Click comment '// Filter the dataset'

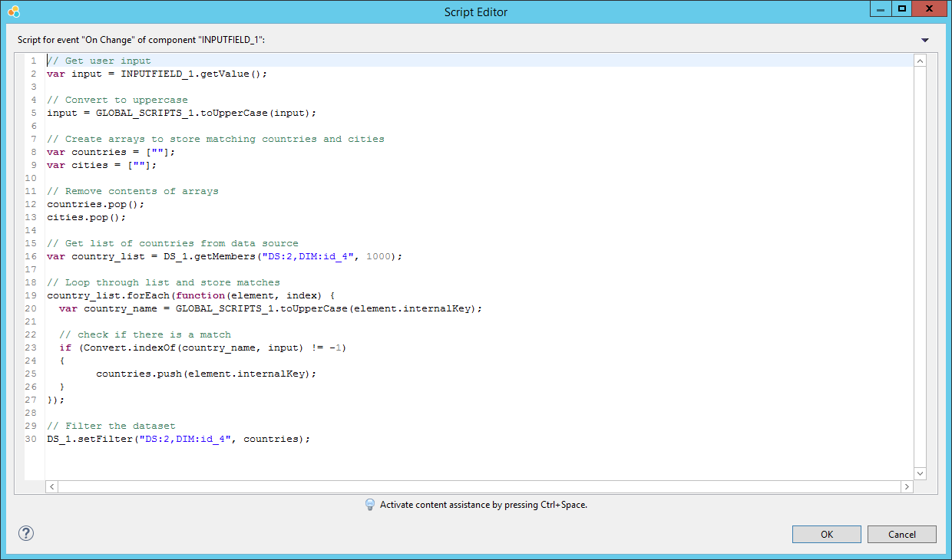pos(111,426)
